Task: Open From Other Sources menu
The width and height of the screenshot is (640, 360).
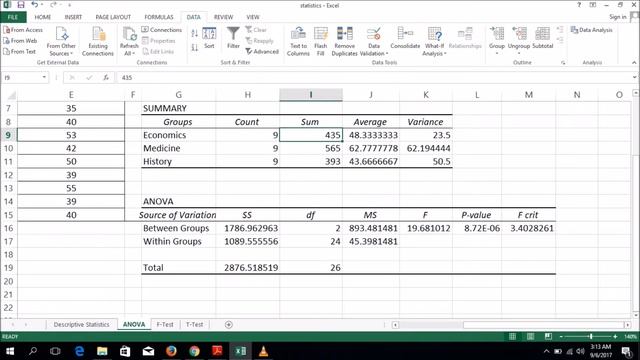Action: pyautogui.click(x=61, y=41)
